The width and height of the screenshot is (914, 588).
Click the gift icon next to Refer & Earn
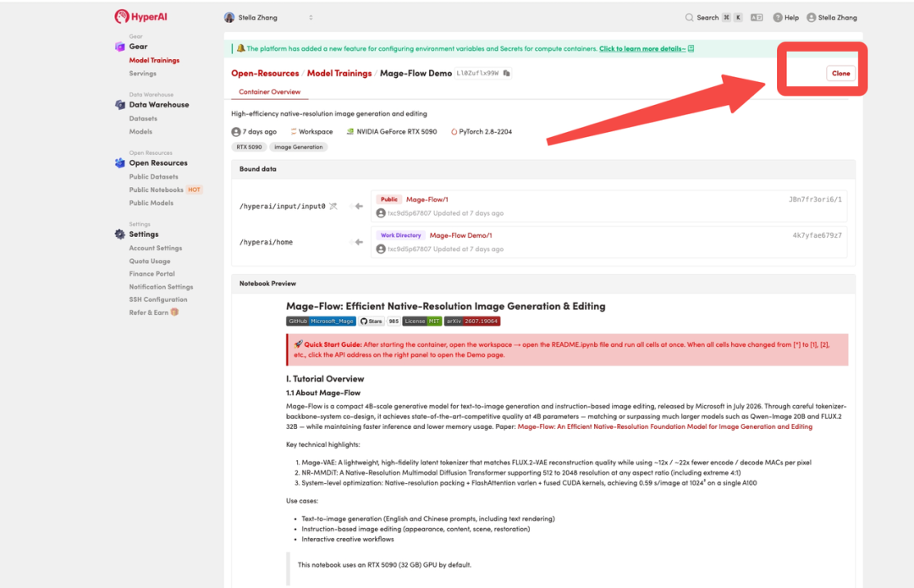pyautogui.click(x=174, y=312)
